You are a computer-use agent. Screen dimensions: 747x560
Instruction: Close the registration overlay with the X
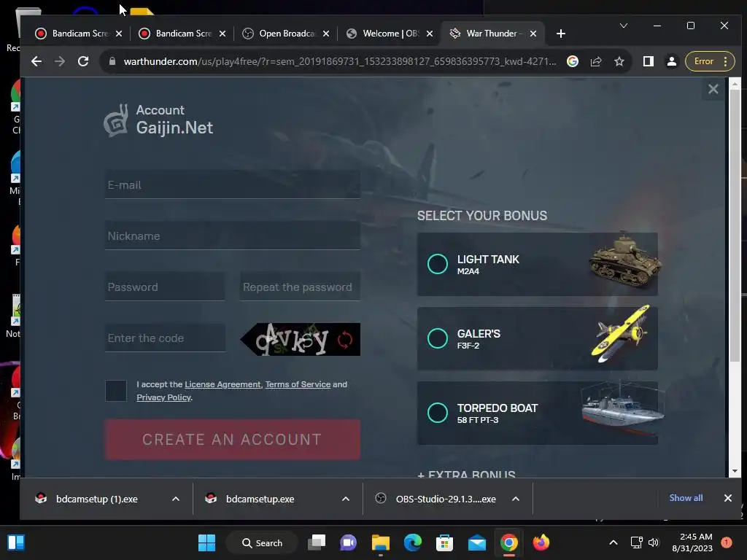pyautogui.click(x=713, y=89)
